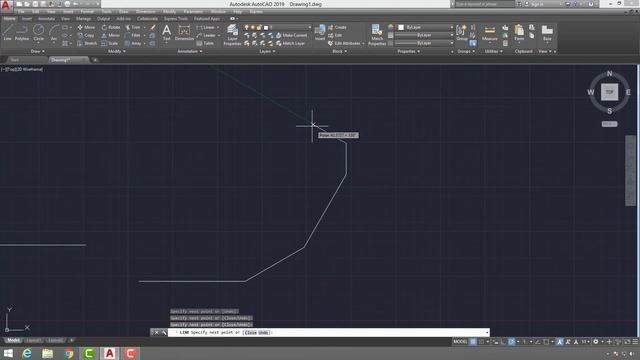Click the Windows Start button

8,353
